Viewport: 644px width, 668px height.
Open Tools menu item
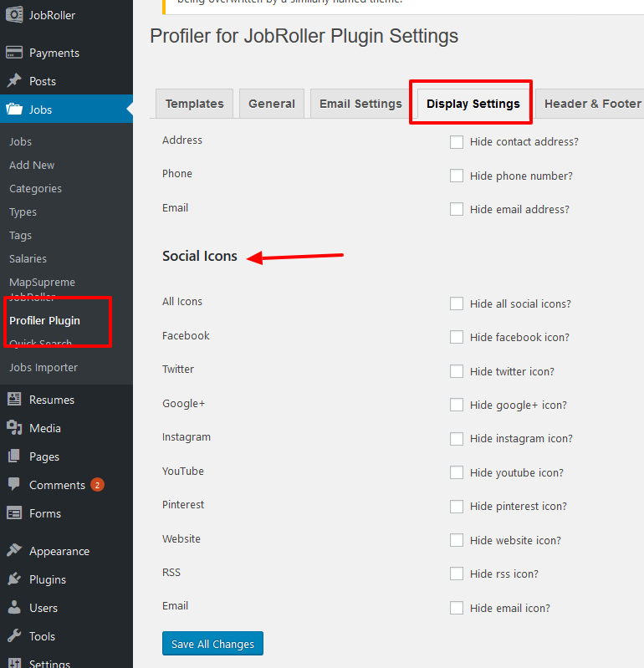pyautogui.click(x=42, y=636)
